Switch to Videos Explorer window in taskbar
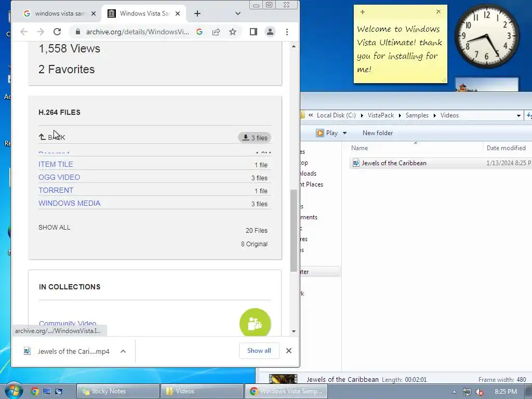This screenshot has height=399, width=532. coord(202,391)
